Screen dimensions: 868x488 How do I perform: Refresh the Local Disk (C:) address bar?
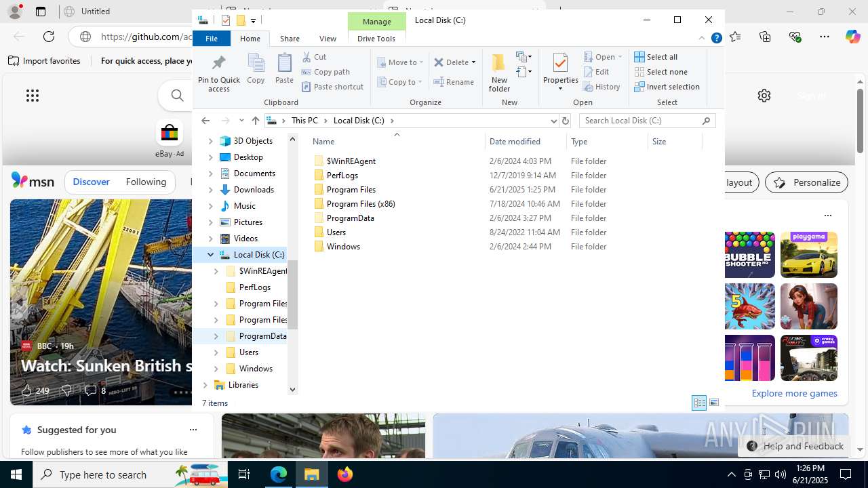click(566, 121)
